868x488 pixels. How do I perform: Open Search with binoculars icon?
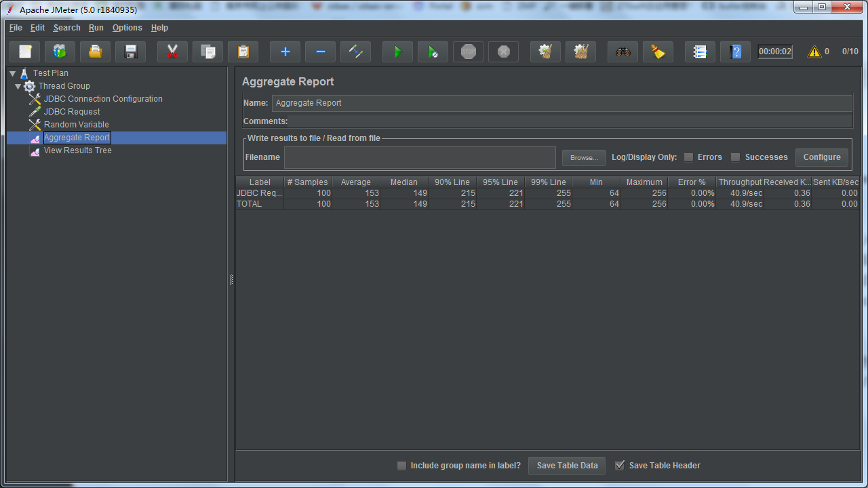pos(623,52)
